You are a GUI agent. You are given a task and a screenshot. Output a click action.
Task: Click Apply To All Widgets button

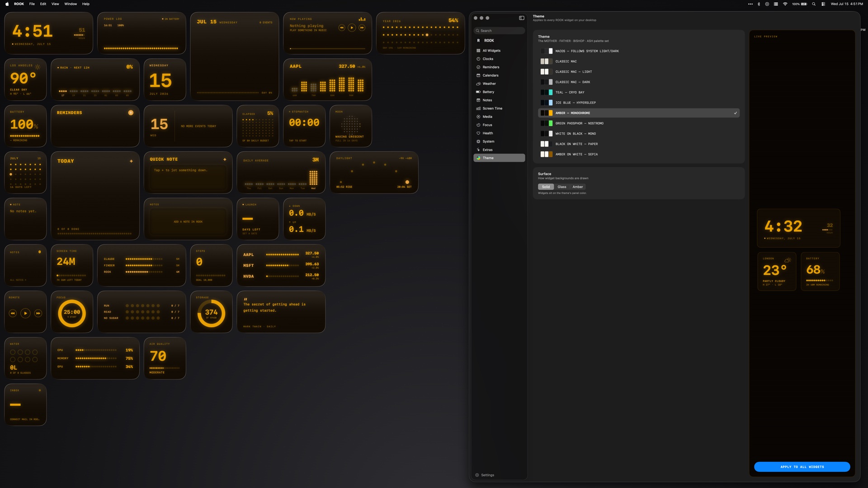(802, 467)
